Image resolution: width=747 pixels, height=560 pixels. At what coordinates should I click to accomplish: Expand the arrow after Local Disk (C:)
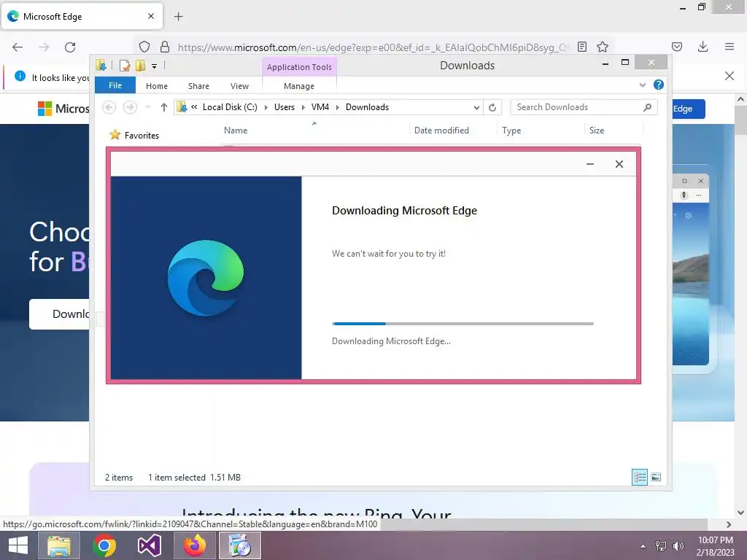(266, 108)
